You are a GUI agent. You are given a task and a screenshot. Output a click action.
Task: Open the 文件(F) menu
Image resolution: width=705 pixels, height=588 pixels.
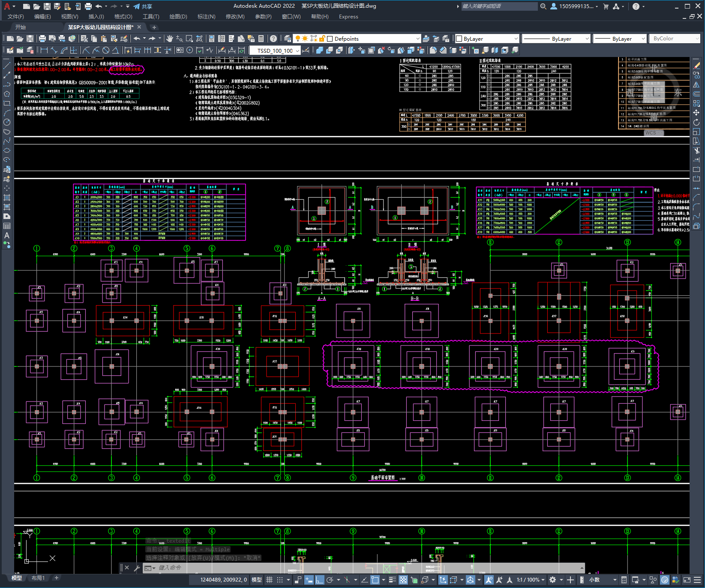click(x=16, y=17)
